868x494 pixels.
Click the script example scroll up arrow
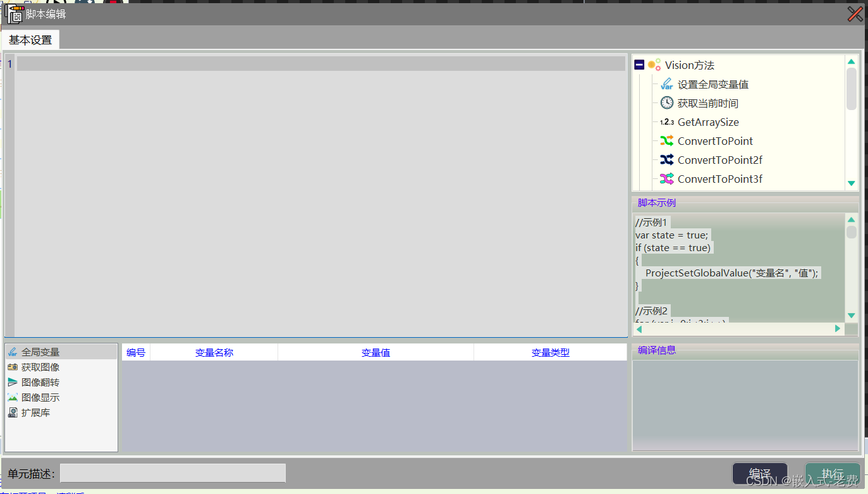click(x=852, y=219)
